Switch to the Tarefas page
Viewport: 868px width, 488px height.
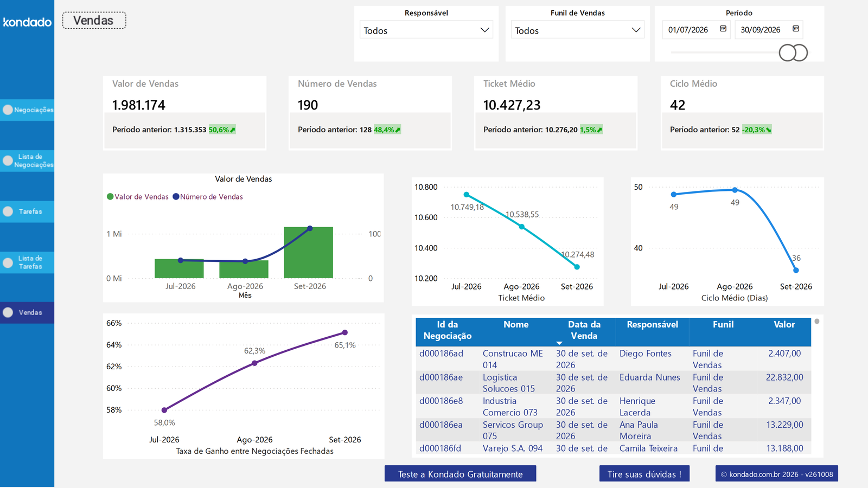(x=27, y=211)
